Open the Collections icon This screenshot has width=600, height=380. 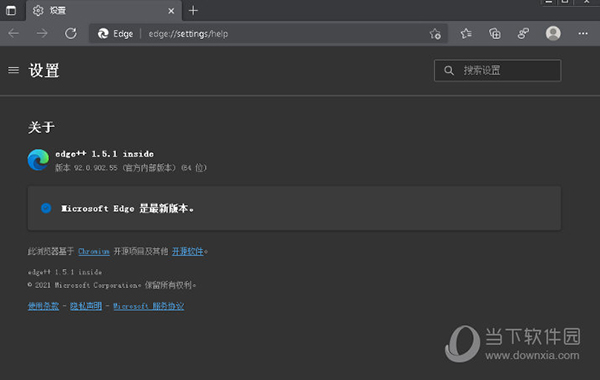[x=495, y=34]
